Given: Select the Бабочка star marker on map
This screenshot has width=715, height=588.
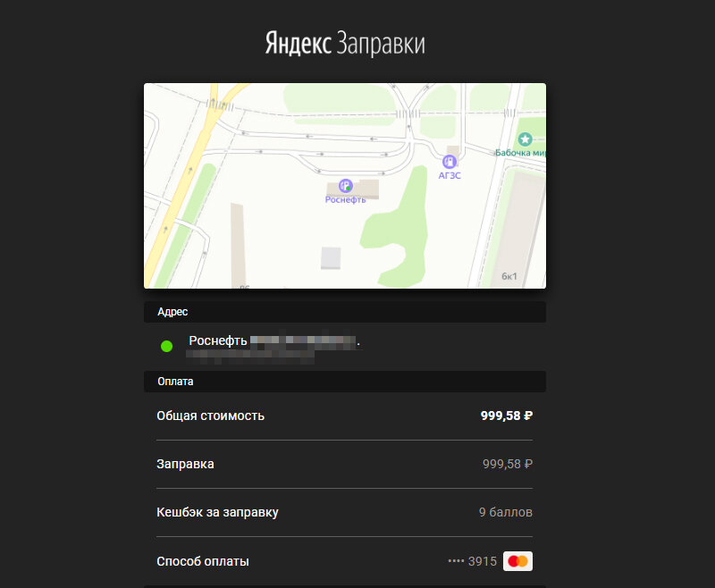Looking at the screenshot, I should pyautogui.click(x=525, y=139).
